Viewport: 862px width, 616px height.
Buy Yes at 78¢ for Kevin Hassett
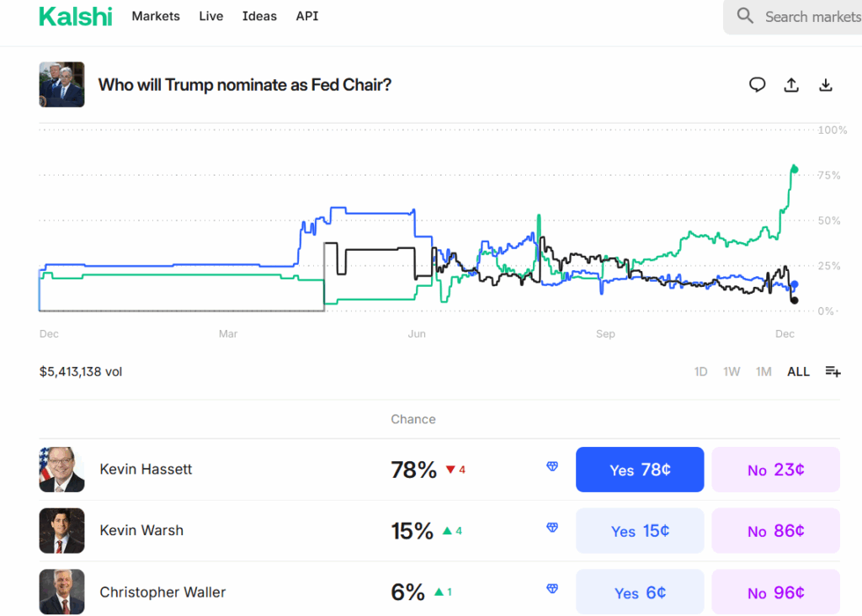click(x=640, y=470)
